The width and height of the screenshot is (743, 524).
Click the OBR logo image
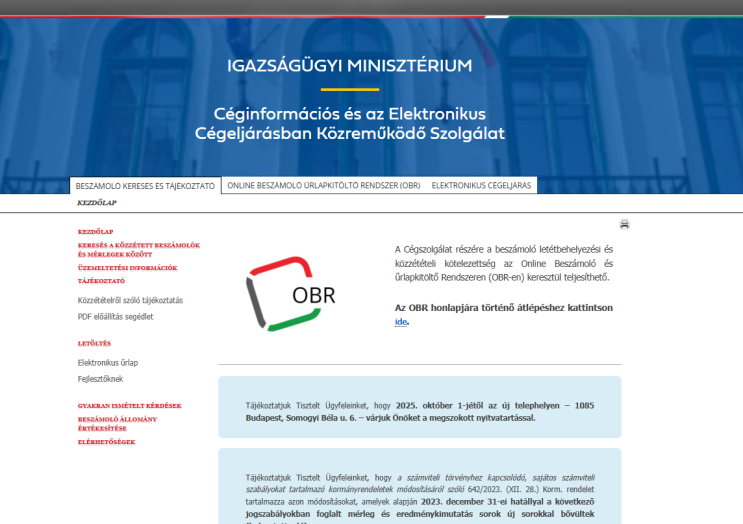(291, 294)
